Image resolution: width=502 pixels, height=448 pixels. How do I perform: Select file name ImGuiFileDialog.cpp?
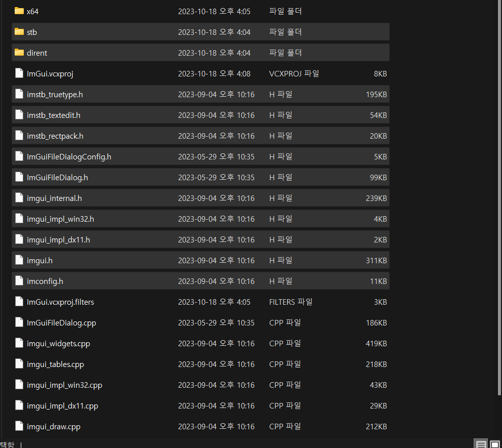pos(61,323)
